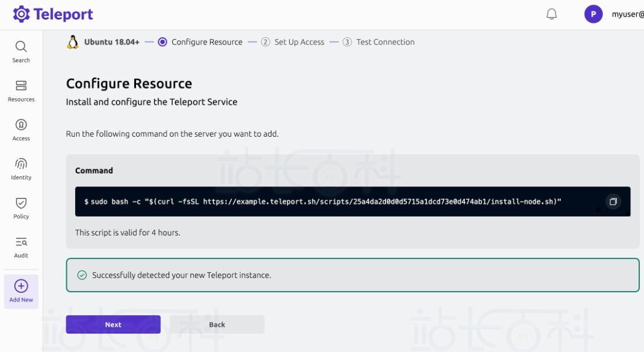Open the Search sidebar icon
This screenshot has height=352, width=644.
[x=21, y=46]
